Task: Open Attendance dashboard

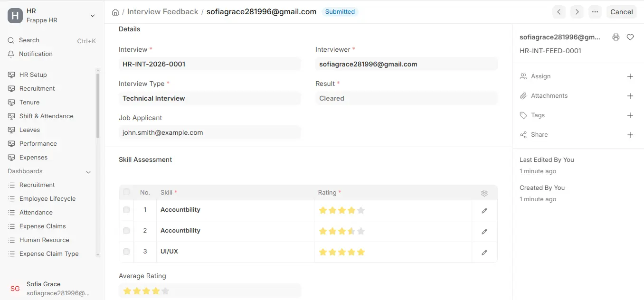Action: coord(36,213)
